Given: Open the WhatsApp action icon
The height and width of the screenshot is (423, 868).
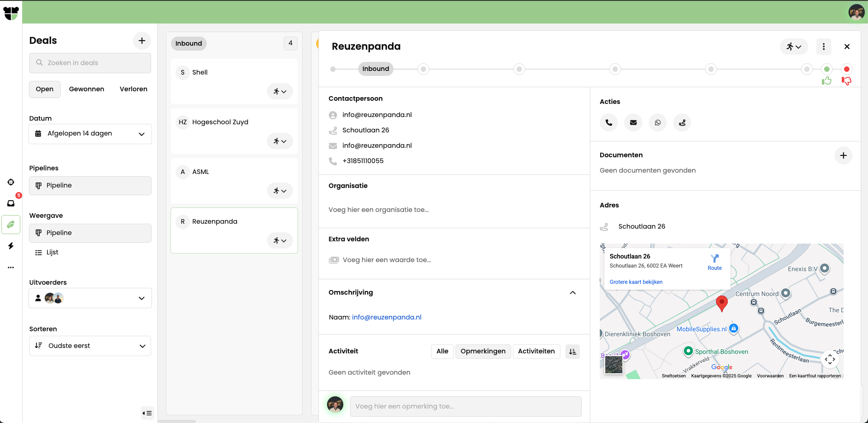Looking at the screenshot, I should [x=658, y=122].
